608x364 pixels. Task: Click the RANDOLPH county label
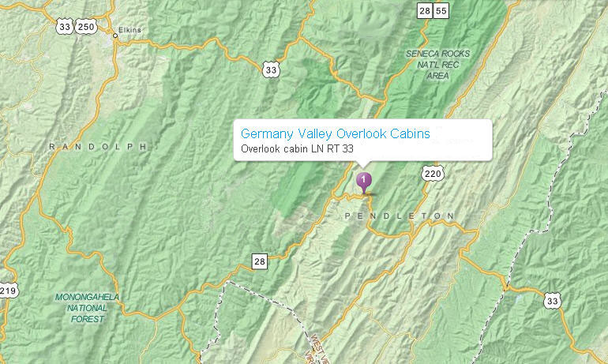point(98,147)
